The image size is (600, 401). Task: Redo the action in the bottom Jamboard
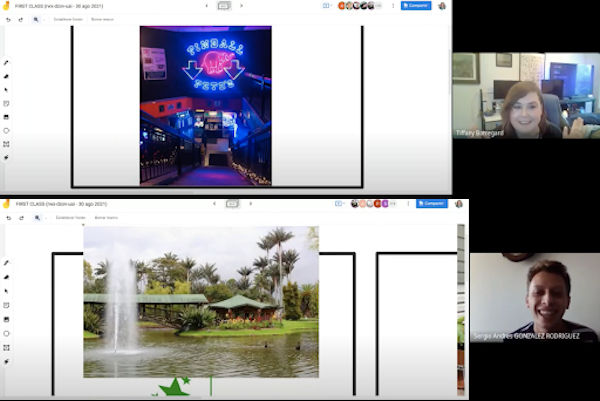click(x=22, y=216)
